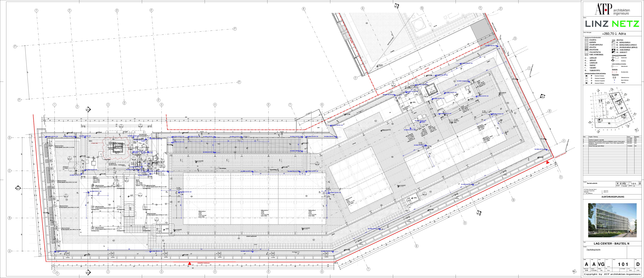Select the GIPSKARTON grey legend swatch
Viewport: 644px width, 278px height.
point(586,47)
